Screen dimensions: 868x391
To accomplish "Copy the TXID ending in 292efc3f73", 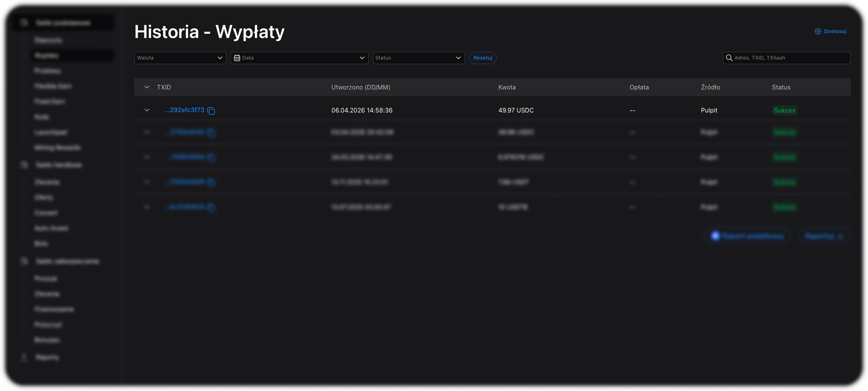I will pyautogui.click(x=211, y=111).
